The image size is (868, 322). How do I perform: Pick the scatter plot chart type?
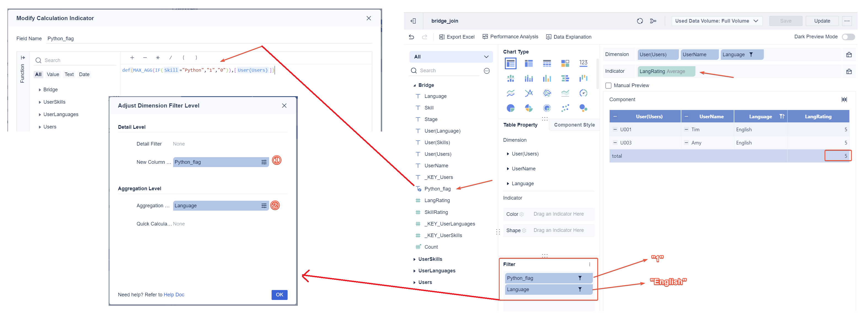(565, 108)
